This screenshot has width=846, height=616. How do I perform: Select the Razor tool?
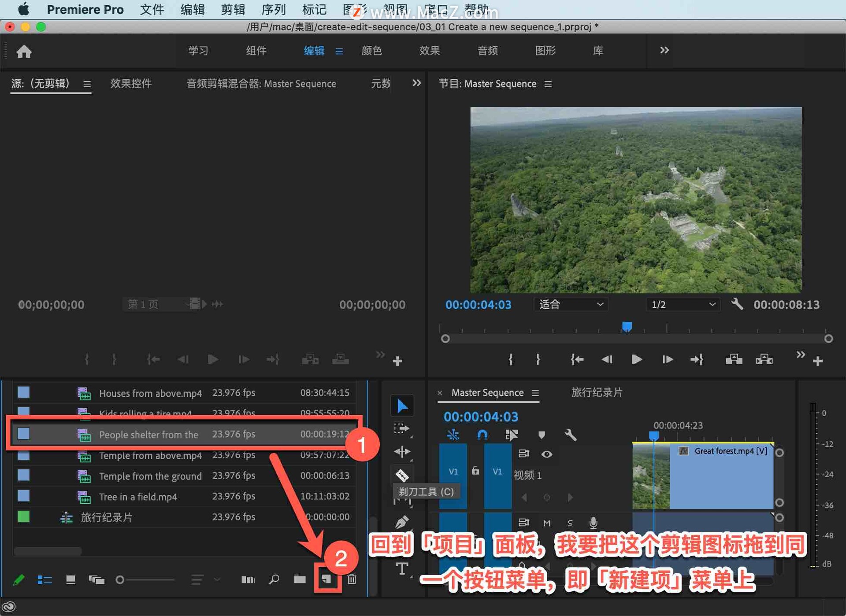click(402, 476)
